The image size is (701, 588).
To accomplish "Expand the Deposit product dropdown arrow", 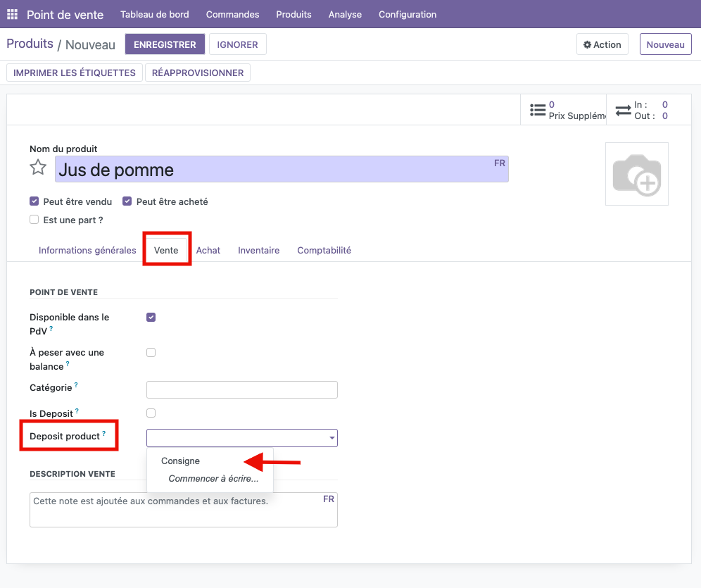I will pos(331,438).
